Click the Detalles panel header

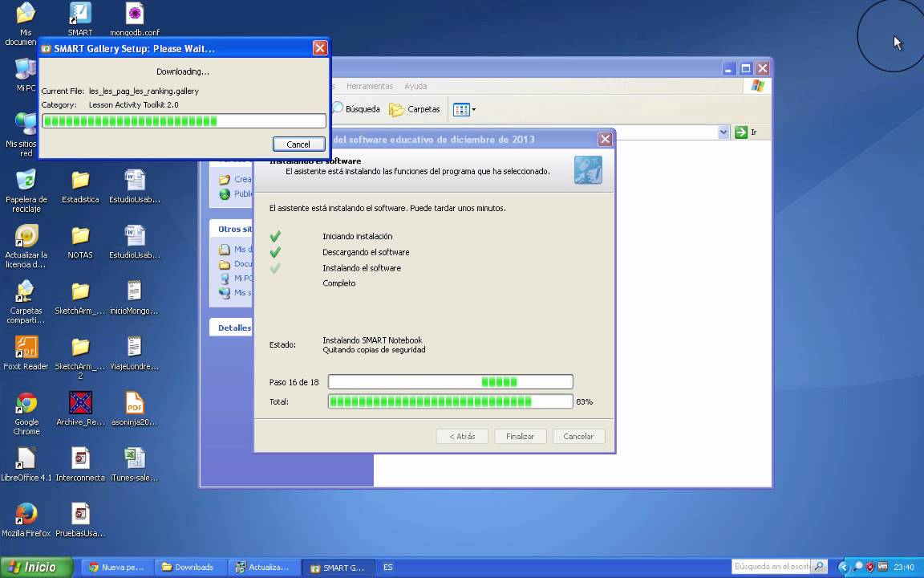click(x=232, y=328)
